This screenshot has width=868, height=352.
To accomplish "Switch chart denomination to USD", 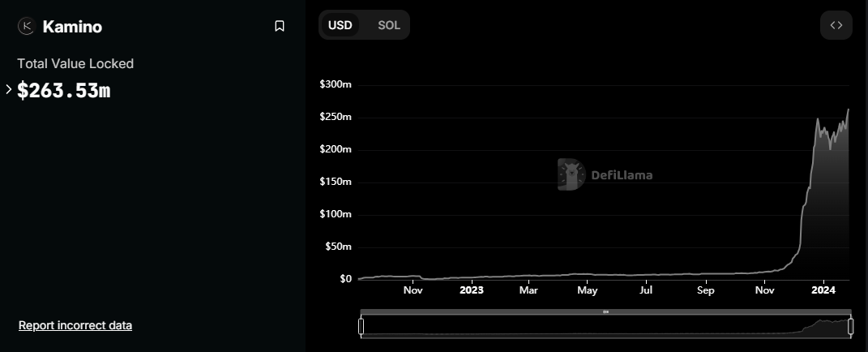I will click(340, 25).
